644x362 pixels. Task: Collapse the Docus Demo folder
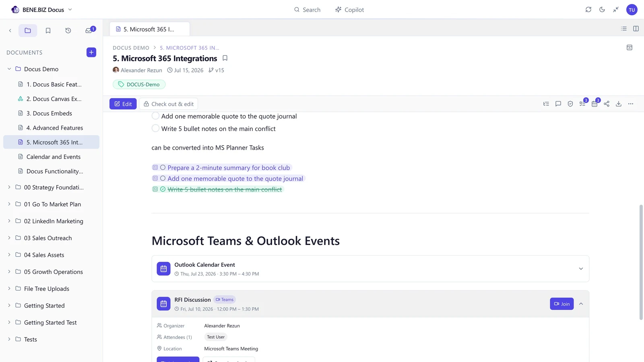[9, 69]
